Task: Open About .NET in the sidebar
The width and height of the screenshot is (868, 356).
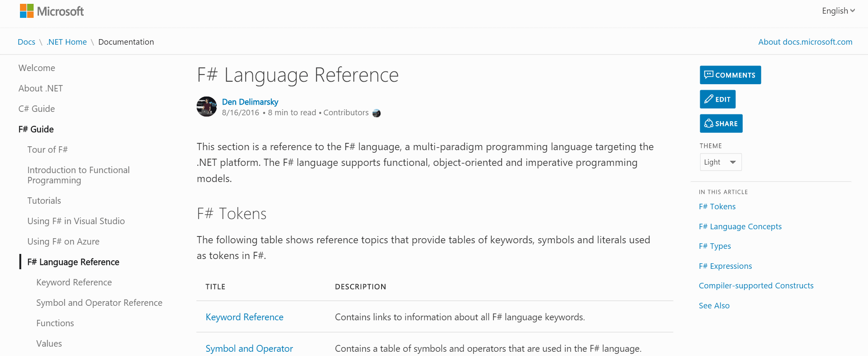Action: pyautogui.click(x=41, y=88)
